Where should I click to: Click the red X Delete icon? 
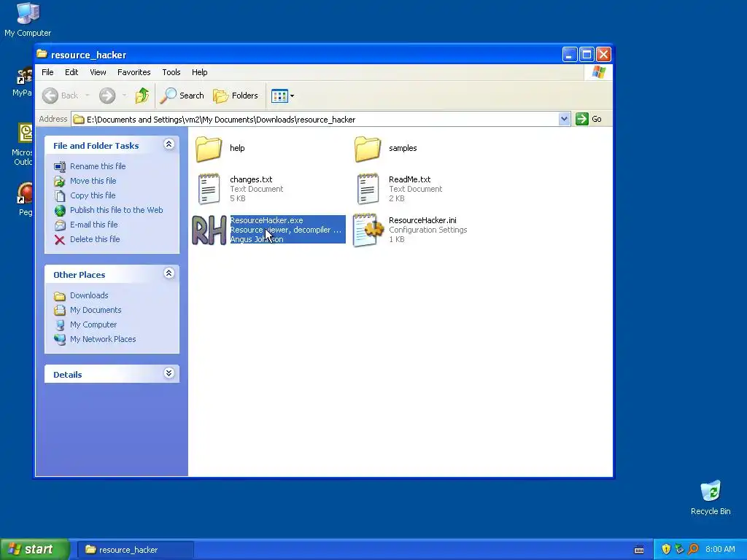[60, 240]
